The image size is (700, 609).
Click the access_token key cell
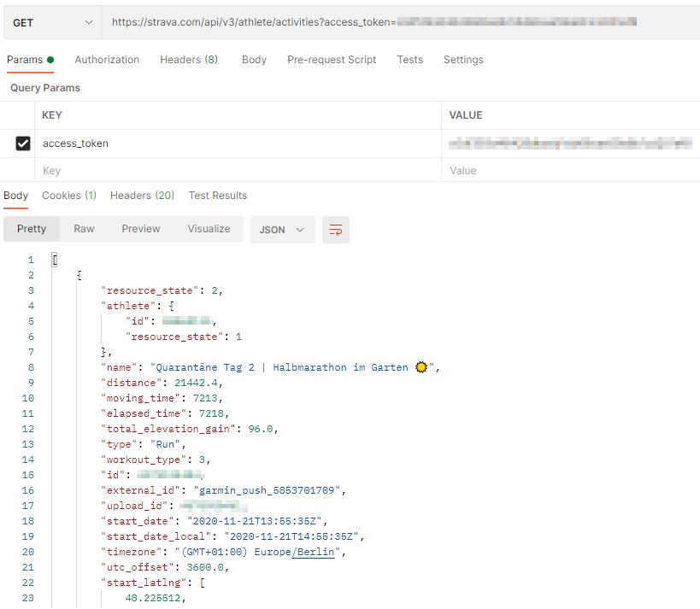pos(238,143)
